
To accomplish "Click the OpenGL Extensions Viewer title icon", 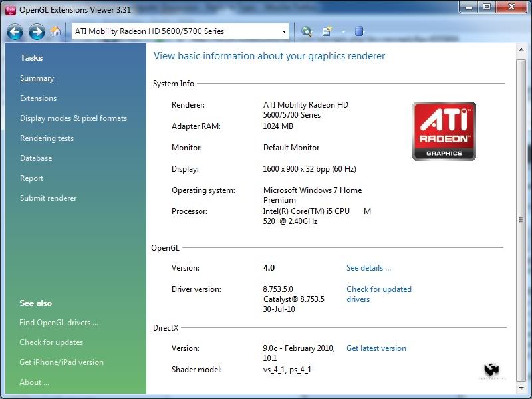I will [11, 10].
